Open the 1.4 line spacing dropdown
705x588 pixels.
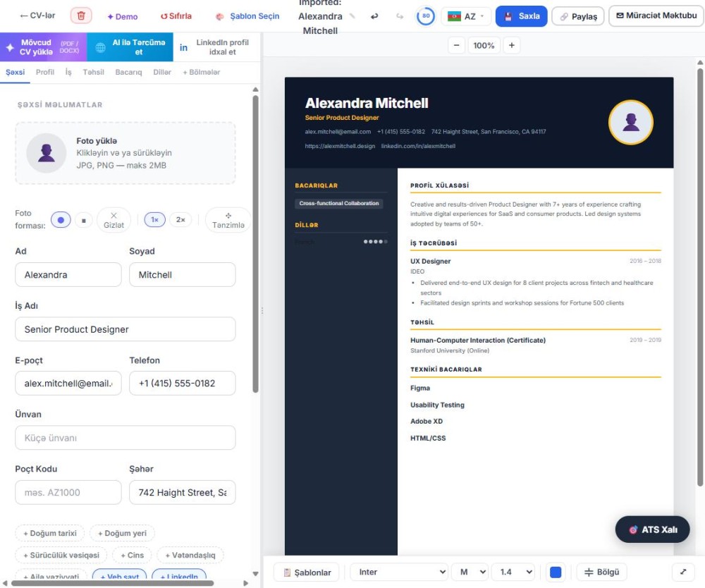pos(513,572)
